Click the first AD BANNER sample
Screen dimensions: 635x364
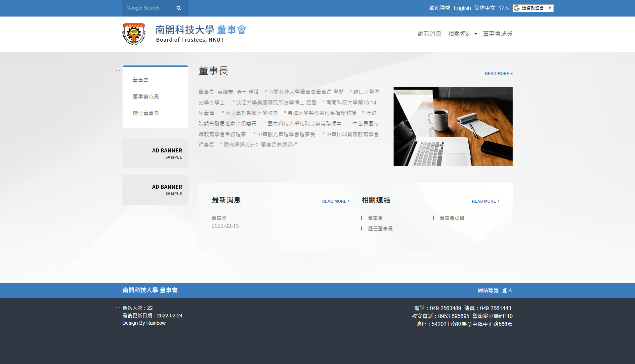pos(155,153)
